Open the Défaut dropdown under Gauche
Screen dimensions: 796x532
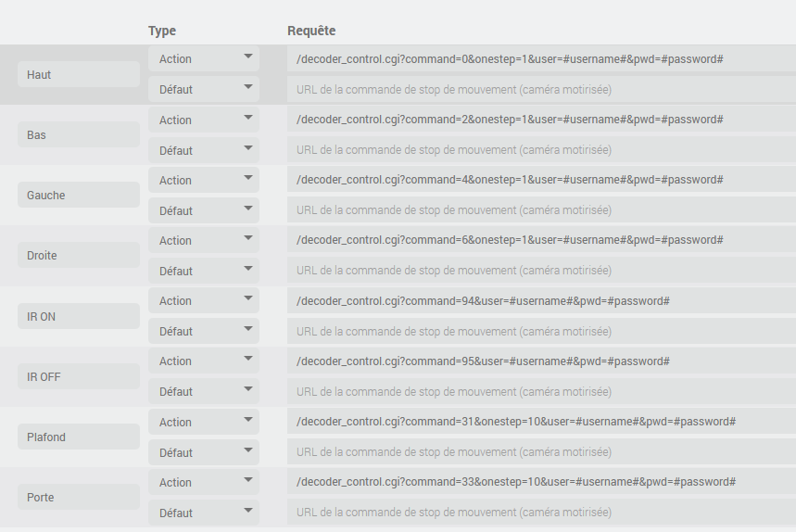click(204, 210)
